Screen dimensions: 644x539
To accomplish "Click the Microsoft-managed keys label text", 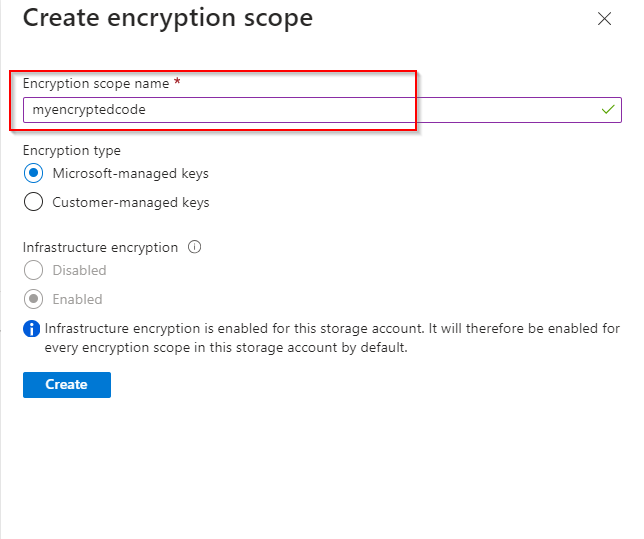I will click(x=130, y=174).
